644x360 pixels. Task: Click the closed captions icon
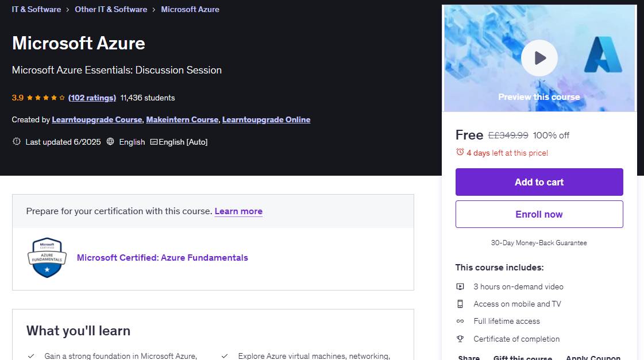coord(153,142)
